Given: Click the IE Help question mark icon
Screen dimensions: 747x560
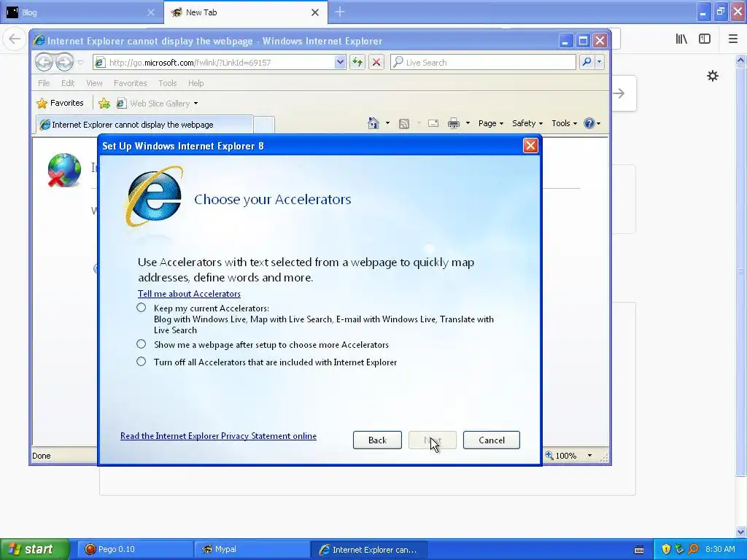Looking at the screenshot, I should (589, 123).
